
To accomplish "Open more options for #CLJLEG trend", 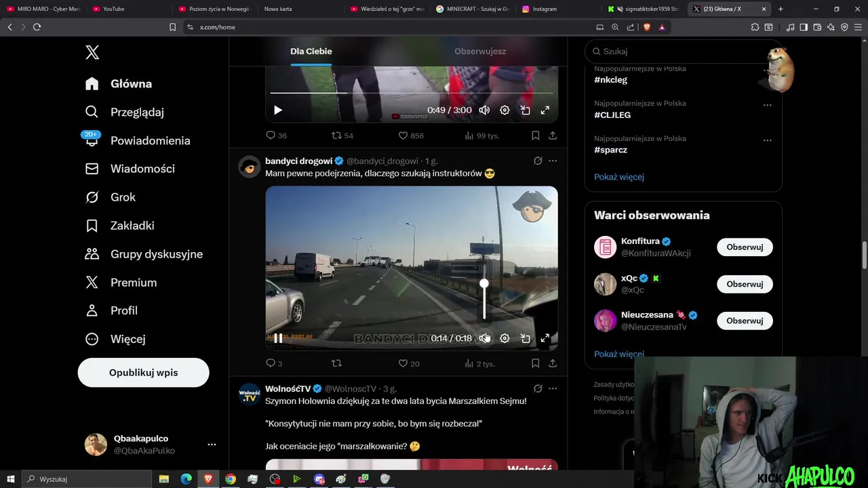I will [x=768, y=106].
